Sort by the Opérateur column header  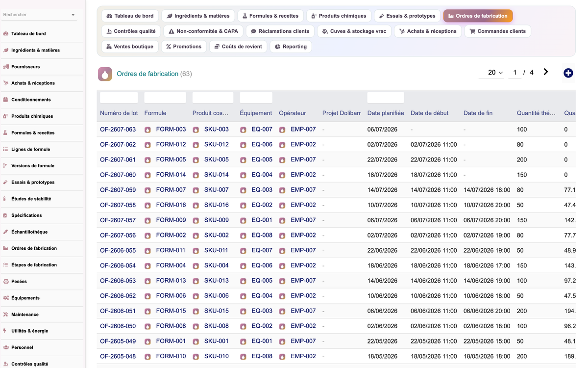pos(293,113)
